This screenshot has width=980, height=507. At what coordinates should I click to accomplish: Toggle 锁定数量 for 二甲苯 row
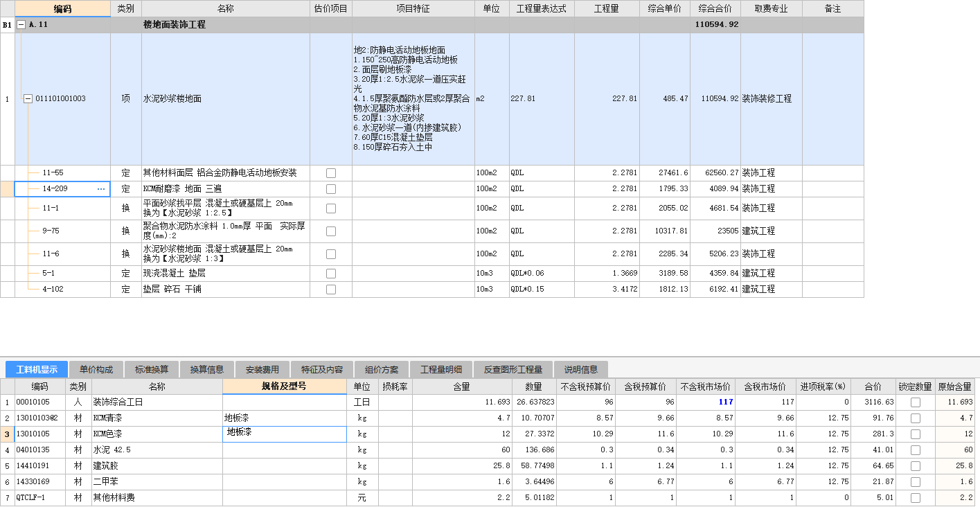[916, 482]
